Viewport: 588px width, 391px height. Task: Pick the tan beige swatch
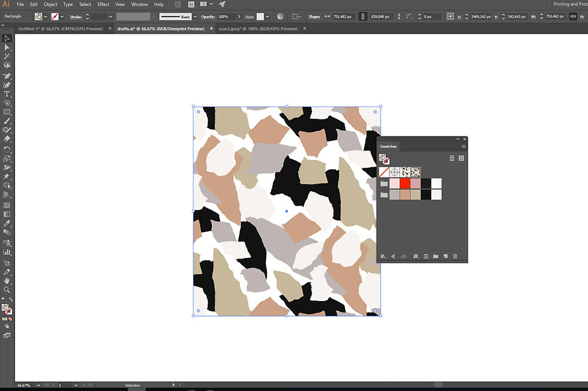[415, 194]
